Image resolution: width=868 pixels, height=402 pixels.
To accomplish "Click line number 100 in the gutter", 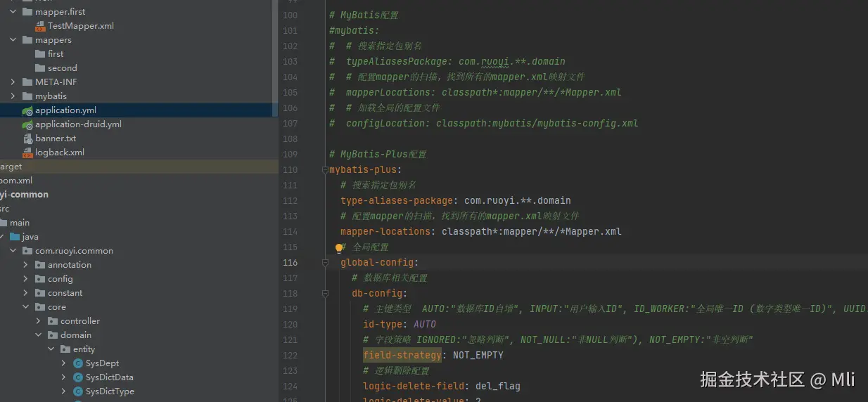I will 290,15.
